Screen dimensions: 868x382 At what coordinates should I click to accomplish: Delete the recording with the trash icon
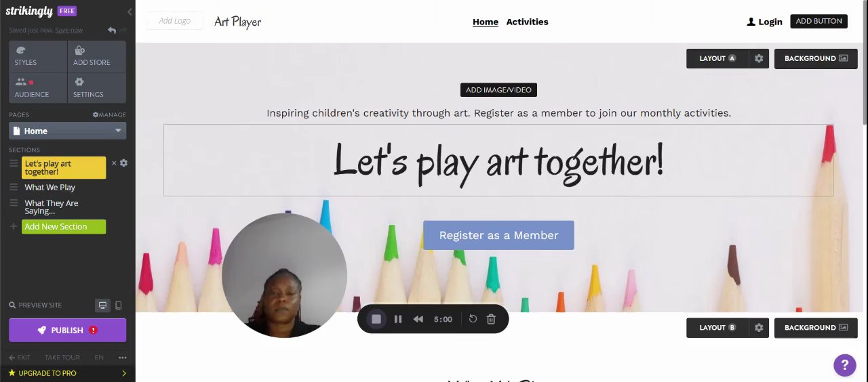[491, 319]
